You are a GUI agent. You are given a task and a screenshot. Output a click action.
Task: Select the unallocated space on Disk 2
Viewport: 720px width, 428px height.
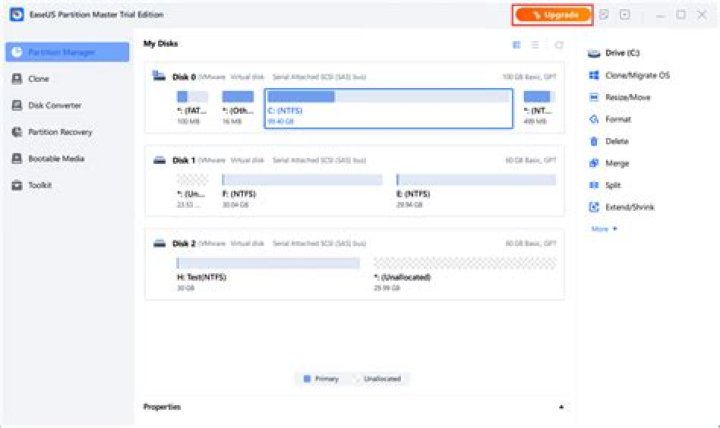click(x=465, y=275)
